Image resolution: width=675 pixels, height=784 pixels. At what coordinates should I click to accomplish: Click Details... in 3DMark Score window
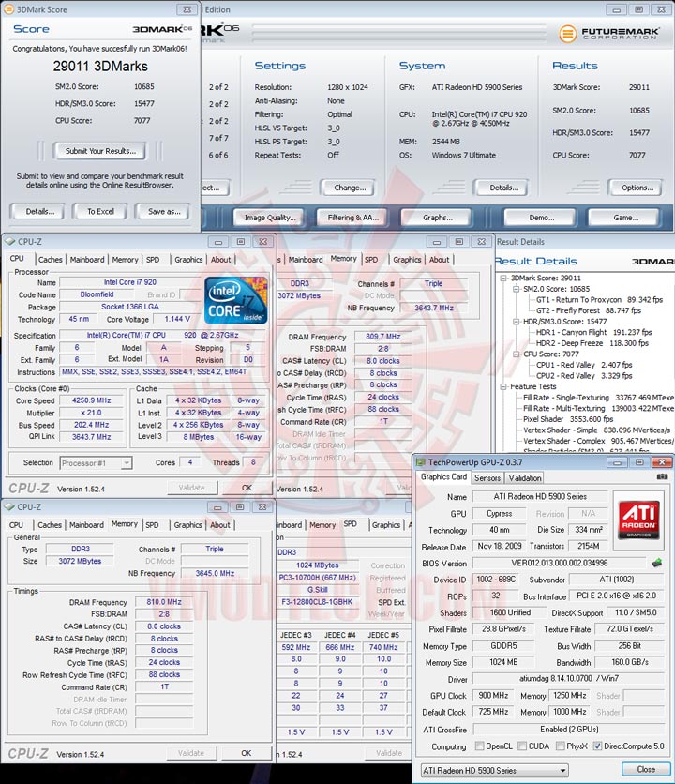(40, 212)
